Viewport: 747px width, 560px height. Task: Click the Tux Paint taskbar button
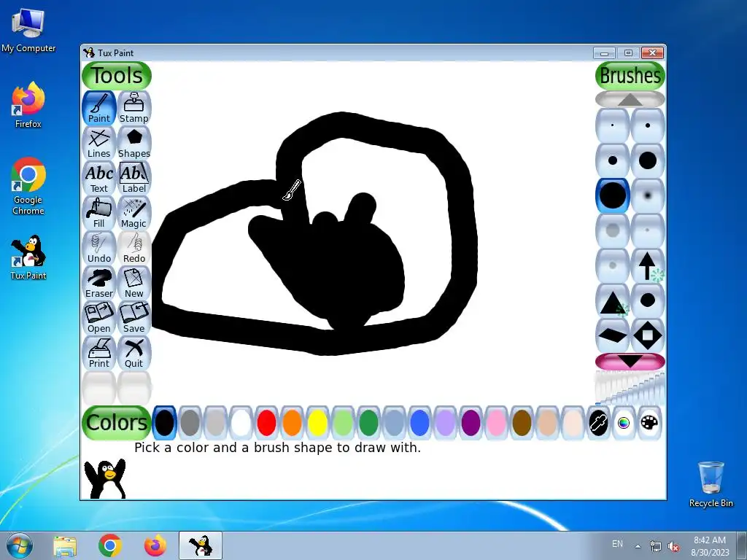(201, 545)
